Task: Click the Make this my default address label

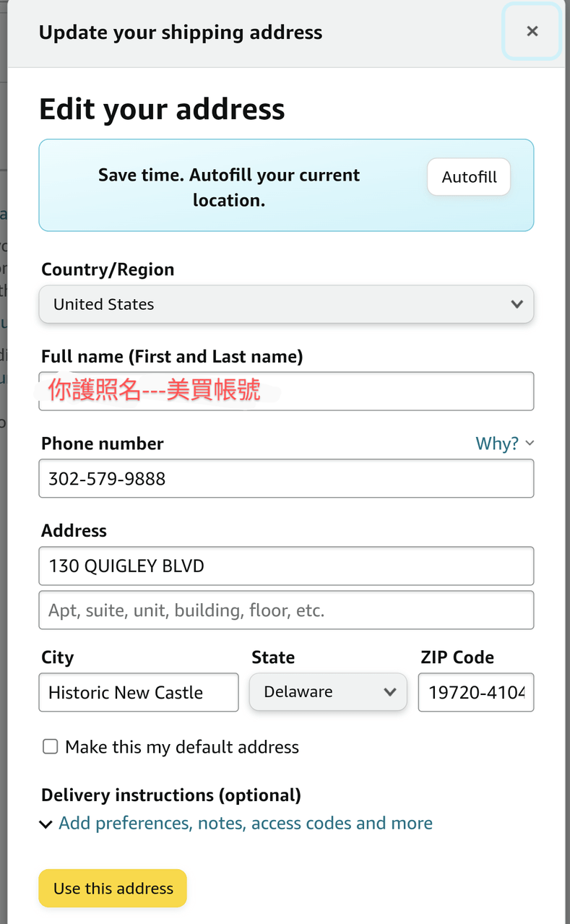Action: pyautogui.click(x=182, y=747)
